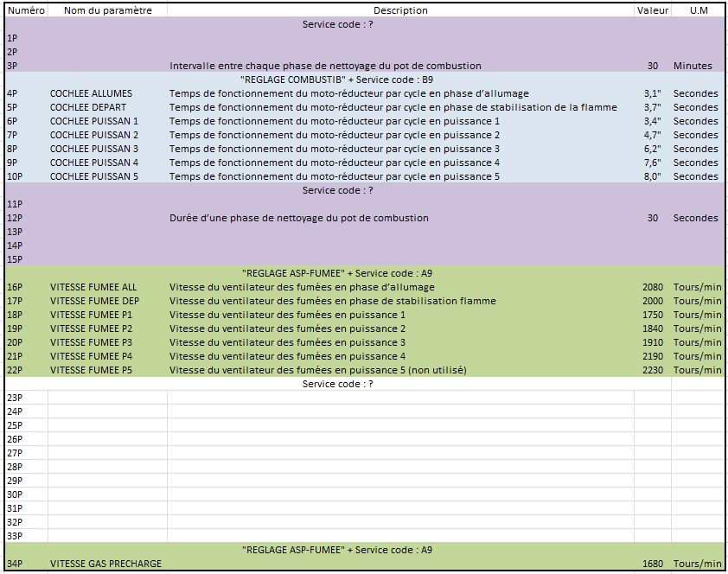Select the description 'puissance 5 (non utilisé)'

pos(318,370)
